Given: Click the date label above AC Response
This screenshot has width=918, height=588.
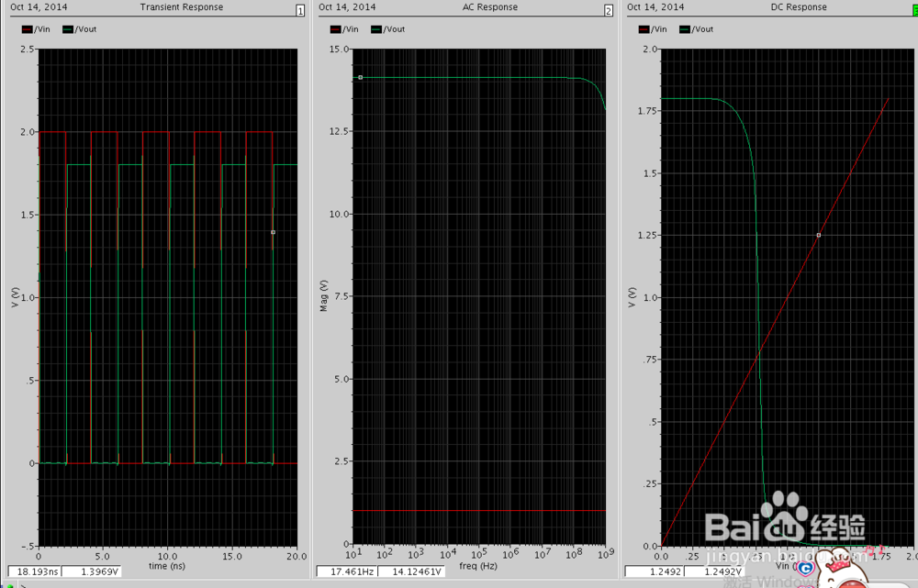Looking at the screenshot, I should [x=347, y=7].
